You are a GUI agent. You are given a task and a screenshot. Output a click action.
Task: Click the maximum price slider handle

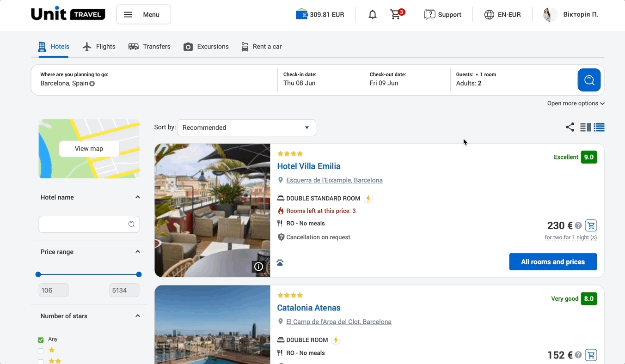(x=139, y=274)
